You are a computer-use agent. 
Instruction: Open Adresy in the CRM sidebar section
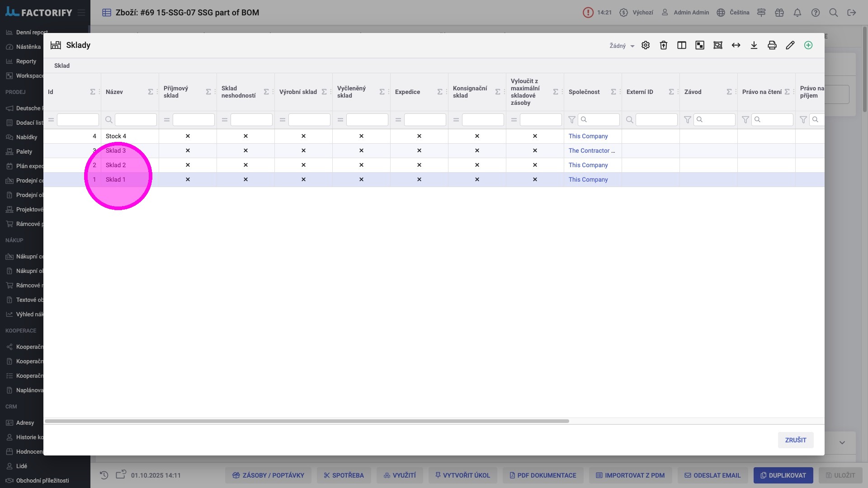point(25,423)
